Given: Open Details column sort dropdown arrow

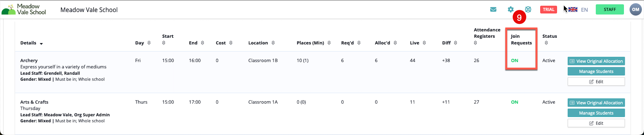Looking at the screenshot, I should pos(41,44).
